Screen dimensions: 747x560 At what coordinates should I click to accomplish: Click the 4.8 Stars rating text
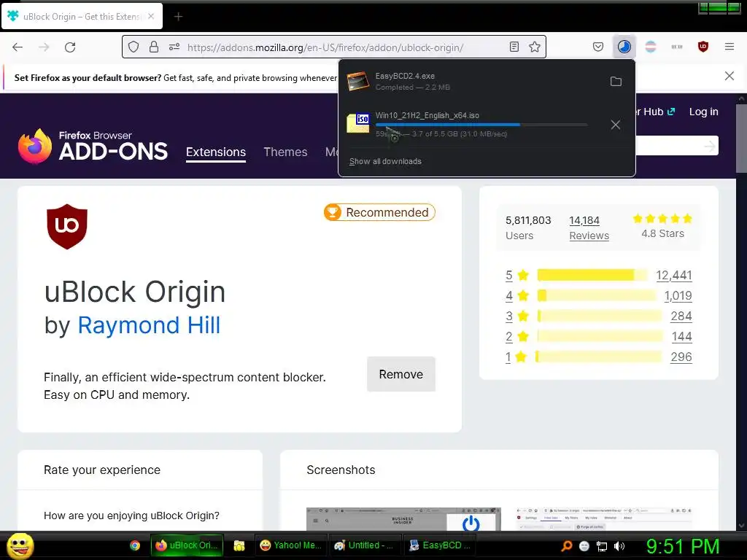click(662, 234)
